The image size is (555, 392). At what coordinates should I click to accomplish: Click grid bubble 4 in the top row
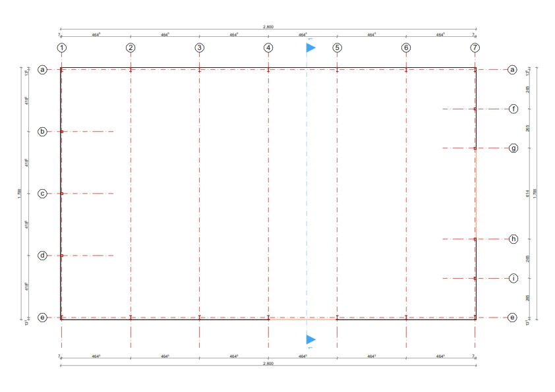[x=268, y=47]
